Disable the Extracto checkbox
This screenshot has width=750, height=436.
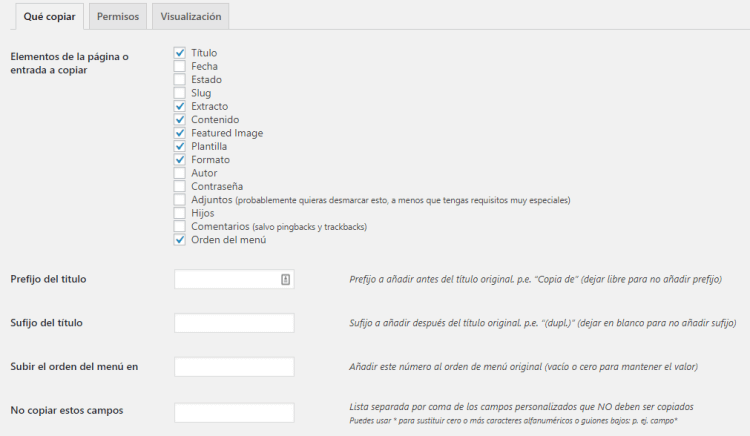[180, 106]
